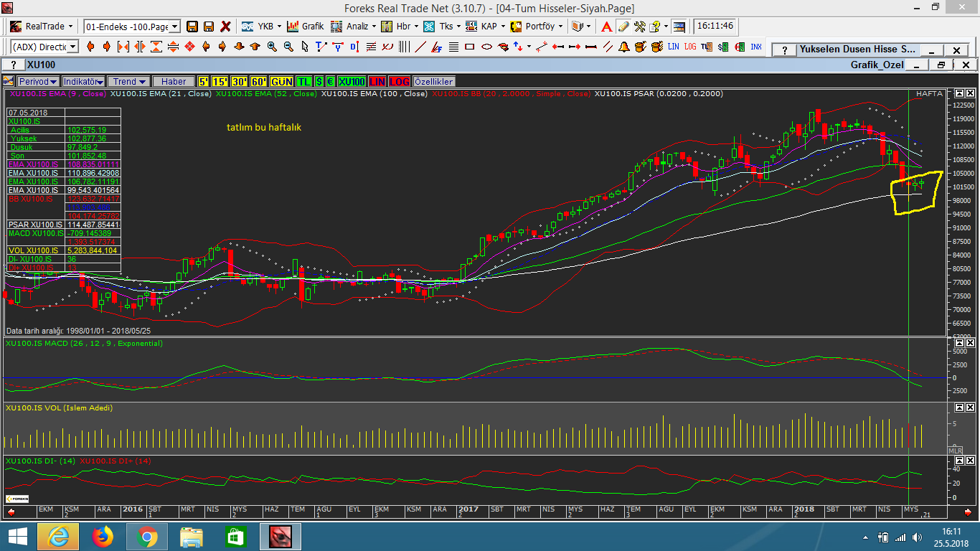Image resolution: width=980 pixels, height=551 pixels.
Task: Open Firefox from the Windows taskbar
Action: pyautogui.click(x=103, y=536)
